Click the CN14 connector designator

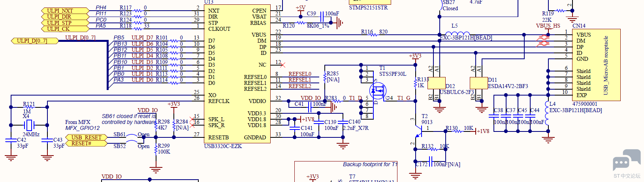pyautogui.click(x=579, y=26)
